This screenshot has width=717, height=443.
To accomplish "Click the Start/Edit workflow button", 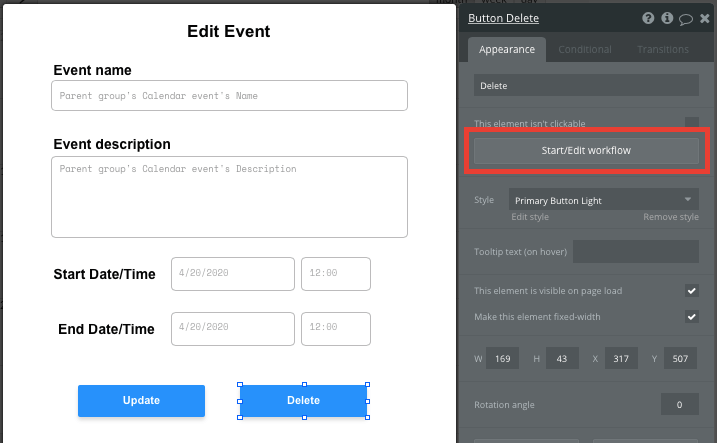I will (x=586, y=150).
